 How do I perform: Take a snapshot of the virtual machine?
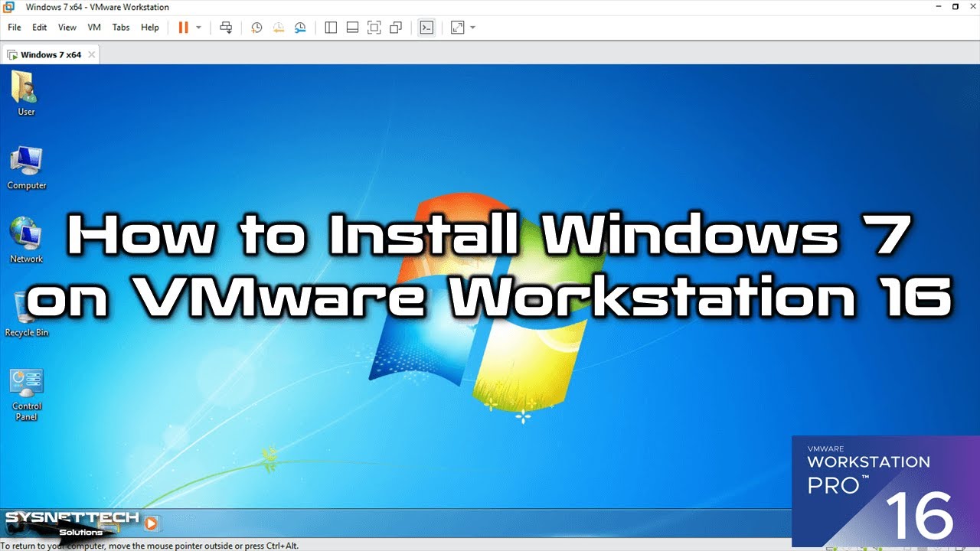[256, 28]
